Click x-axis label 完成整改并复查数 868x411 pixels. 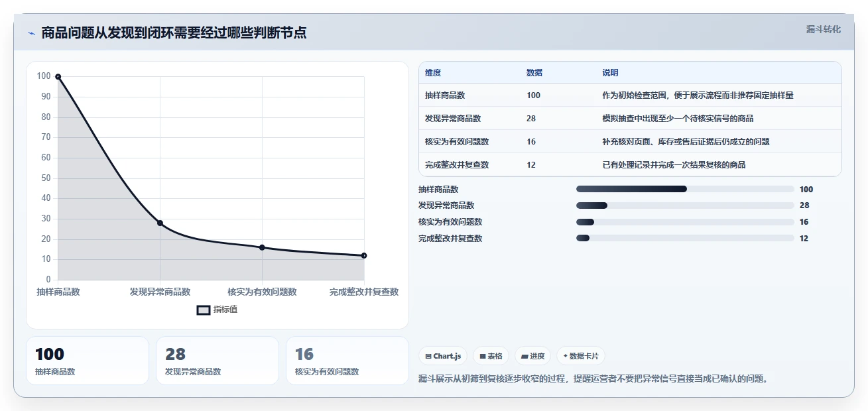364,292
